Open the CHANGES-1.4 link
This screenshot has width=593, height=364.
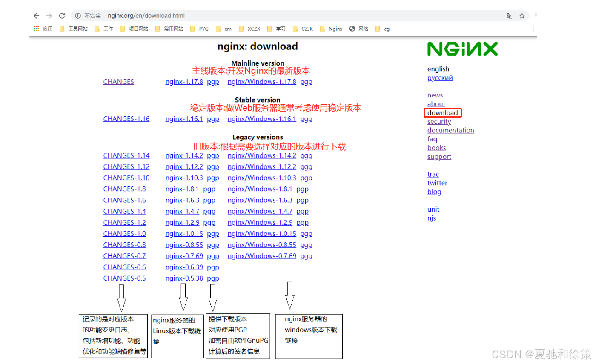click(124, 211)
